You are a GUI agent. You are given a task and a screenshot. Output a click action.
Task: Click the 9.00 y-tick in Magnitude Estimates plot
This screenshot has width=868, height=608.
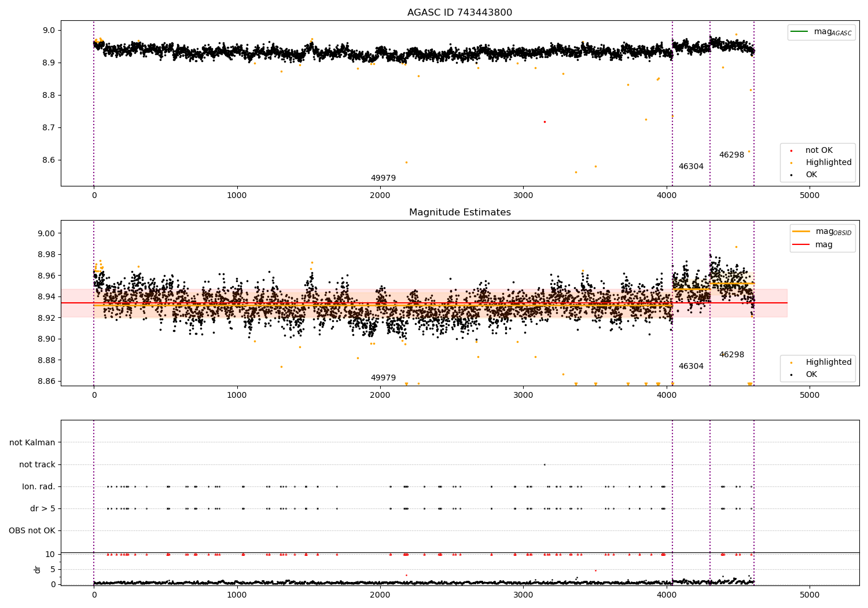click(x=47, y=234)
